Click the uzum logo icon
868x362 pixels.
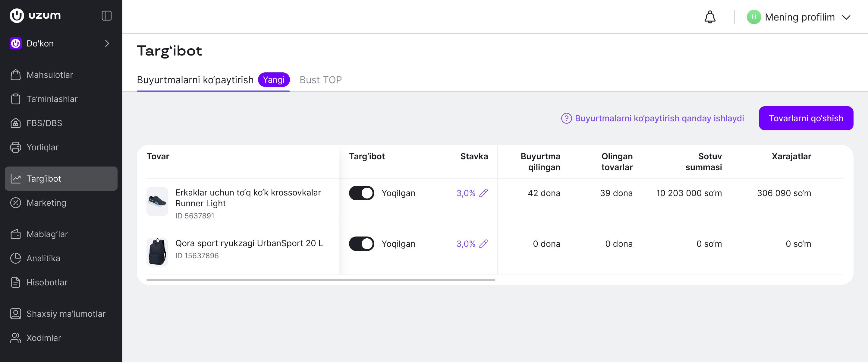[17, 15]
